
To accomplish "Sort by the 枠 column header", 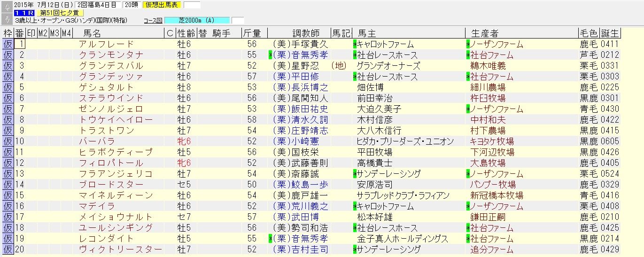I will pyautogui.click(x=8, y=33).
